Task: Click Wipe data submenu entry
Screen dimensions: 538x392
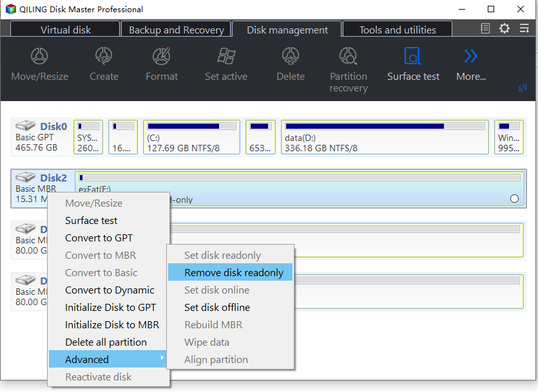Action: coord(230,342)
